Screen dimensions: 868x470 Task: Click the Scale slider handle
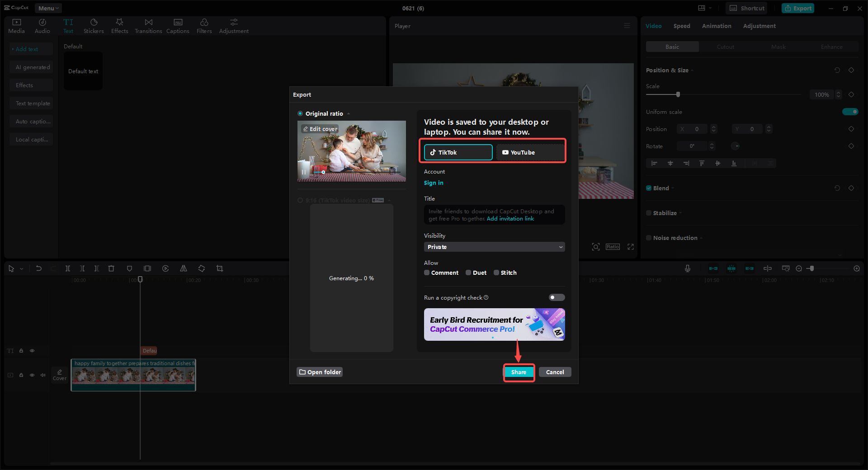click(678, 94)
